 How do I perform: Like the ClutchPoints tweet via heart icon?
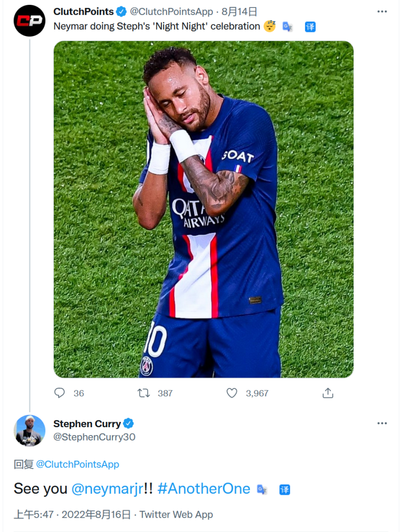click(x=232, y=393)
